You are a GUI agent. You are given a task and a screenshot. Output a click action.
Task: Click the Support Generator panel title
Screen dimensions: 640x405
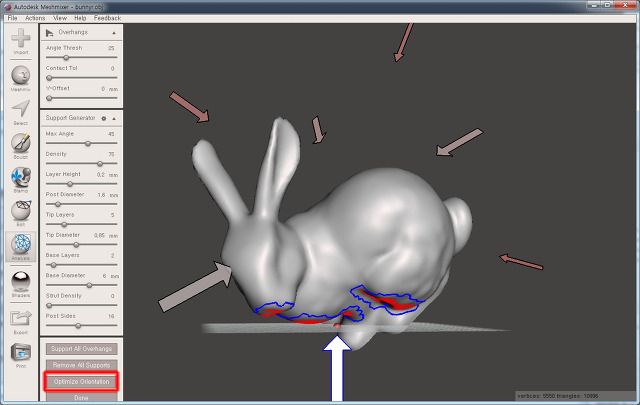click(x=70, y=118)
